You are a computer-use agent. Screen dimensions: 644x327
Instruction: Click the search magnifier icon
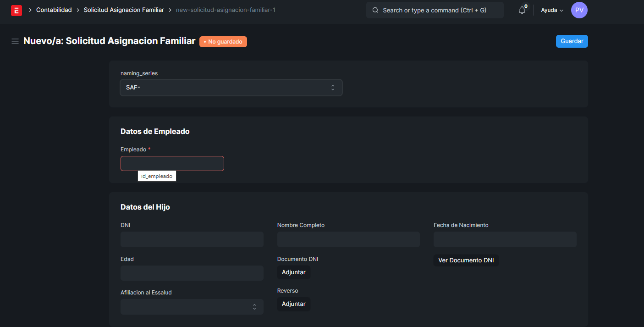375,10
